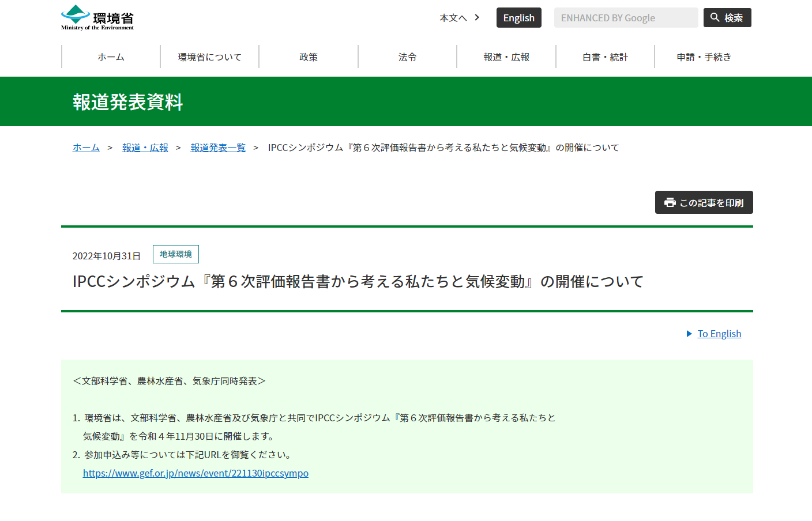The image size is (812, 521).
Task: Click the Ministry of the Environment logo
Action: coord(97,18)
